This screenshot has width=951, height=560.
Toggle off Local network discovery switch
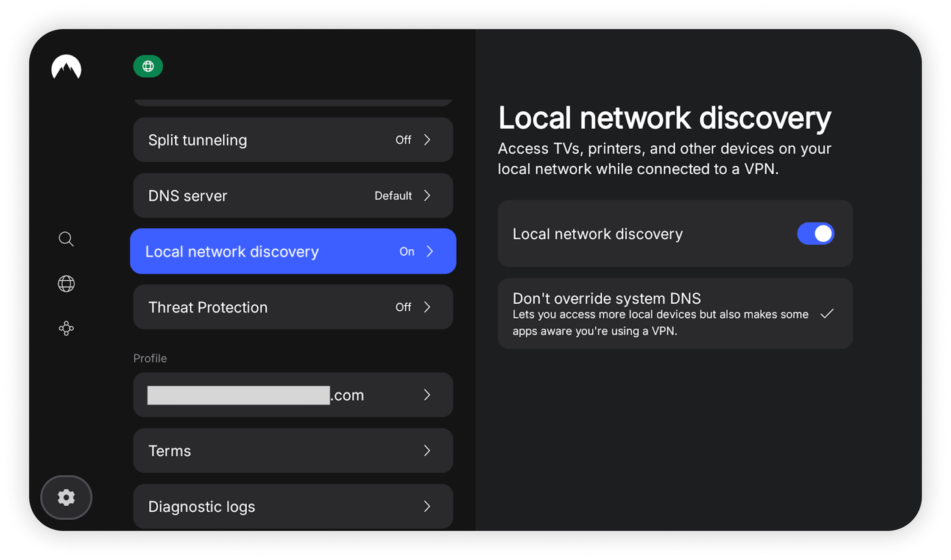tap(815, 234)
